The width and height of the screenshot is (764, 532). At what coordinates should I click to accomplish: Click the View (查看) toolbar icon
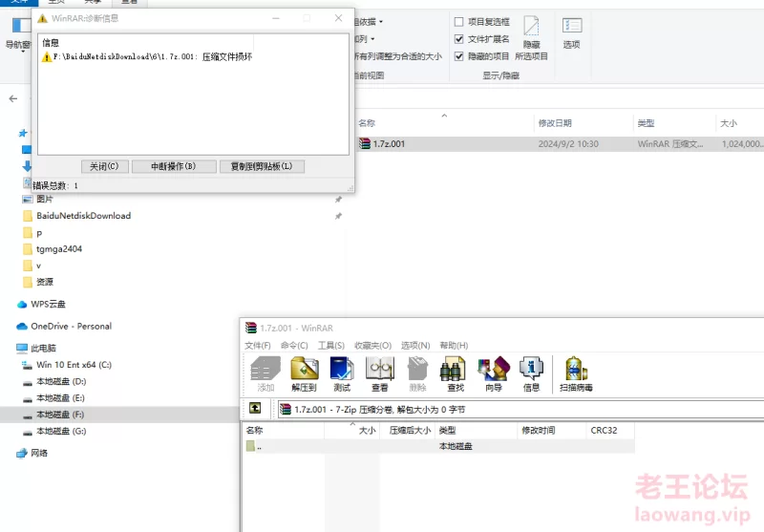[x=379, y=373]
